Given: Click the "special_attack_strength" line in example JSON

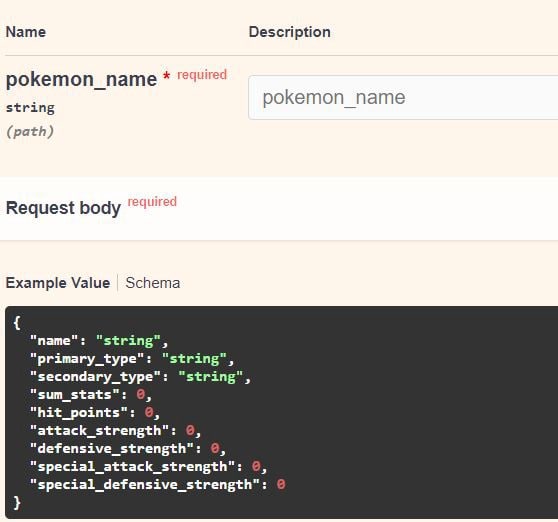Looking at the screenshot, I should pos(148,467).
